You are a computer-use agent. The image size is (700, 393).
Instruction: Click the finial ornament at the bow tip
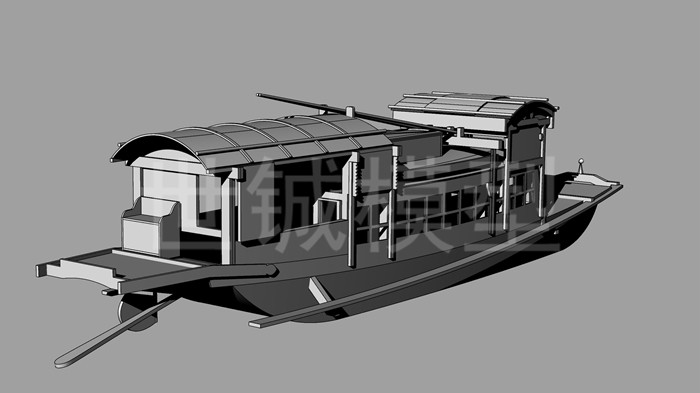click(581, 166)
